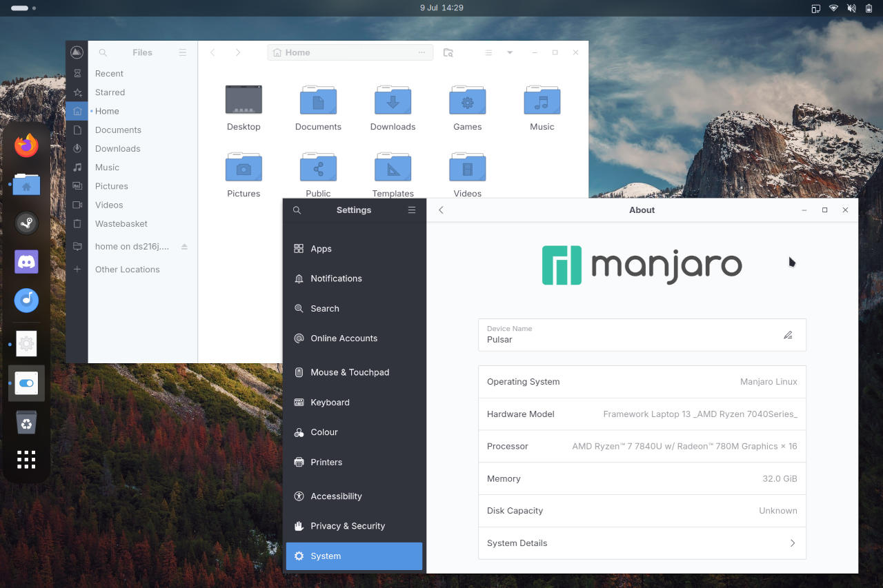Open the view options dropdown arrow in Files
The height and width of the screenshot is (588, 883).
tap(510, 52)
